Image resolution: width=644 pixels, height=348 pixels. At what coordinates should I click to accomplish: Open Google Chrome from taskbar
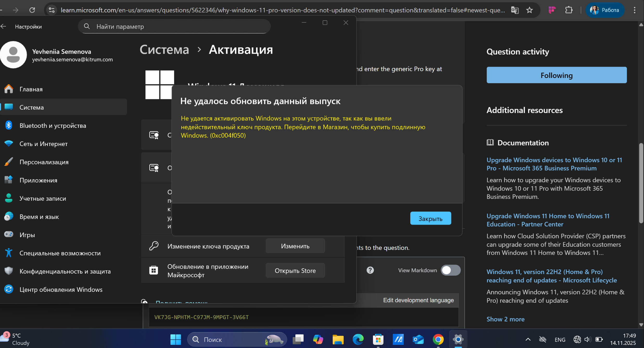point(438,339)
